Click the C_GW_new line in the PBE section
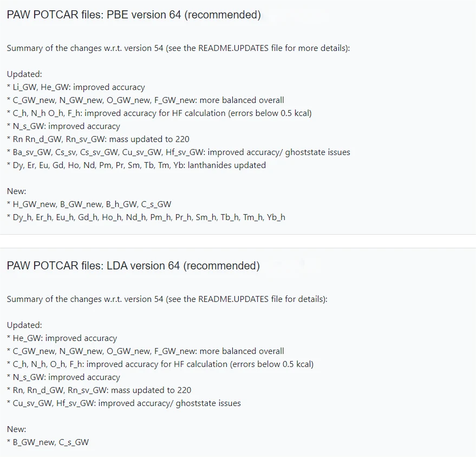This screenshot has width=476, height=457. point(145,100)
